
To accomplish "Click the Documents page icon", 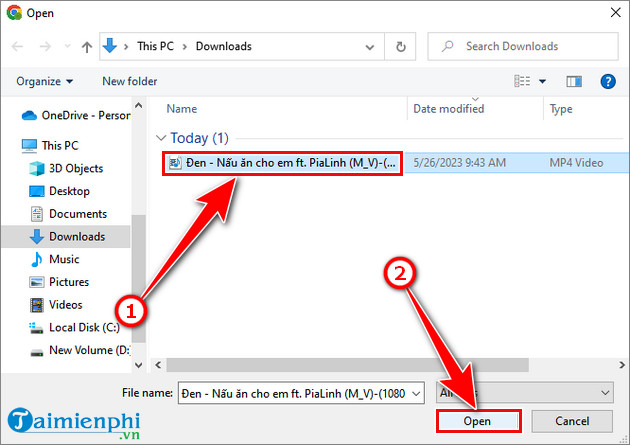I will click(x=37, y=214).
